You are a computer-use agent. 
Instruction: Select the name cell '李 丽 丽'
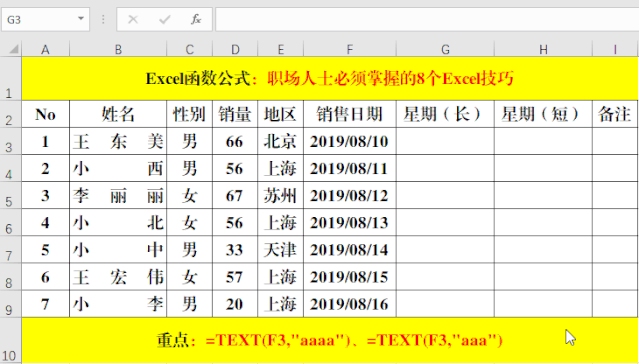(x=118, y=195)
